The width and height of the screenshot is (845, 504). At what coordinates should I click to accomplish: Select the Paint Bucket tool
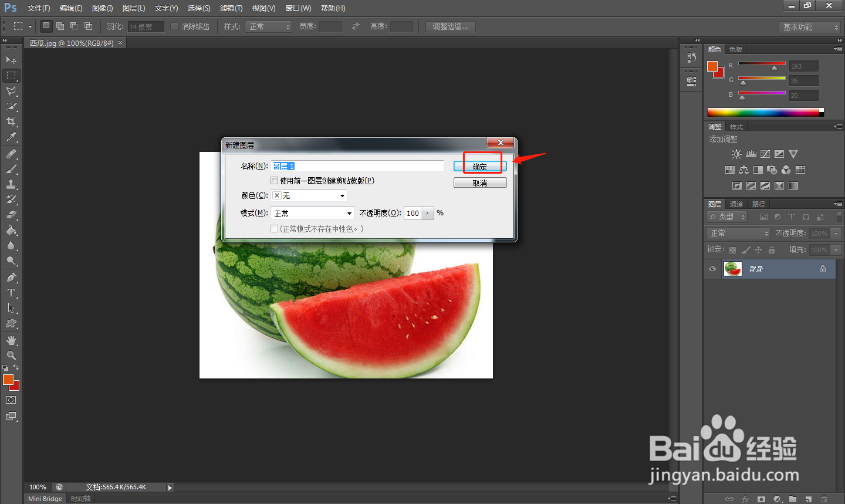coord(11,230)
